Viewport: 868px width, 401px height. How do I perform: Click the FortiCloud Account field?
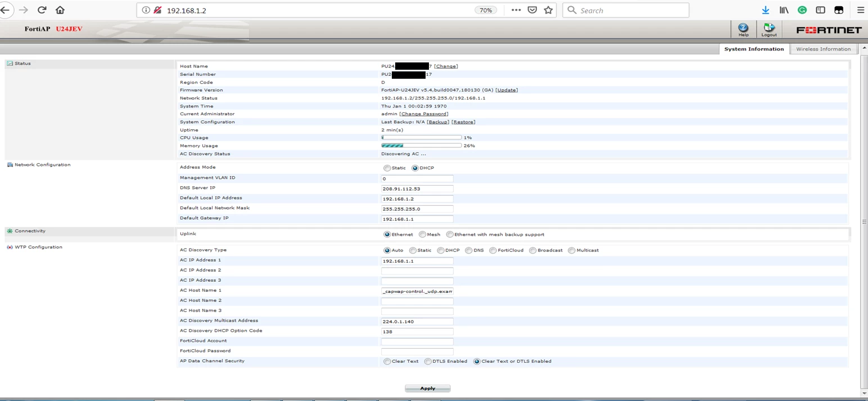click(417, 341)
